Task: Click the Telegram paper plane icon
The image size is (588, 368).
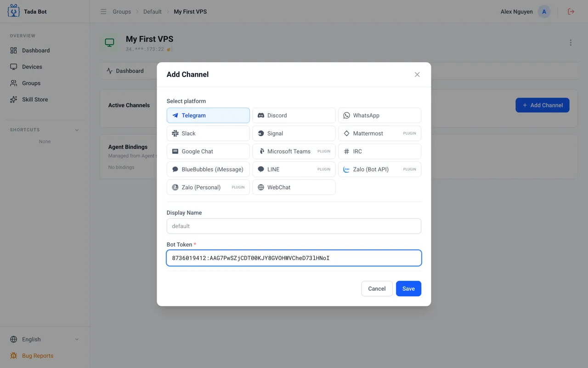Action: coord(175,115)
